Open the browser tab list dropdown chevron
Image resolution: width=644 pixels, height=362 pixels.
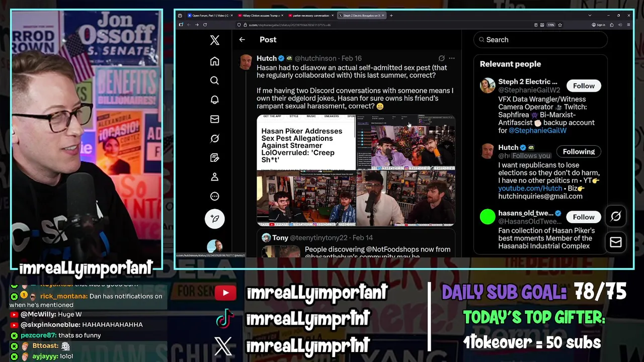tap(590, 16)
